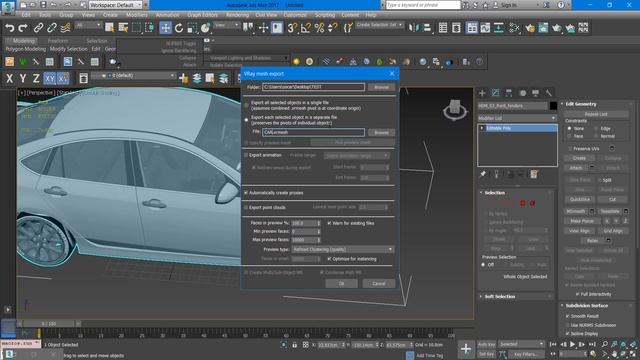Enable the Export point clouds checkbox
Viewport: 640px width, 360px height.
point(246,207)
